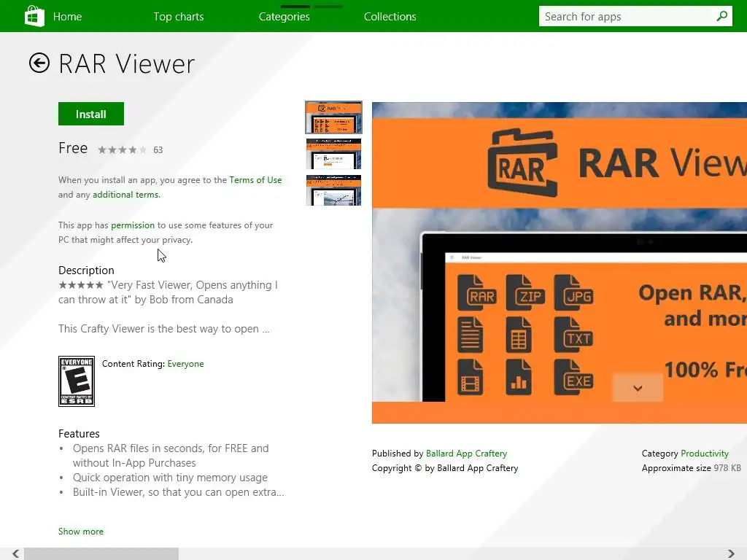The image size is (747, 560).
Task: Select the third screenshot thumbnail
Action: tap(333, 190)
